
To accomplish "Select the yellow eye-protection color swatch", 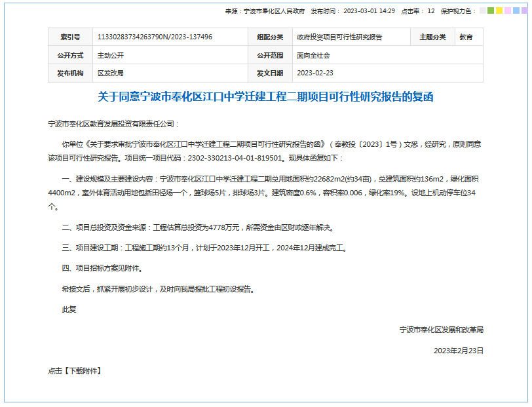I will 499,11.
